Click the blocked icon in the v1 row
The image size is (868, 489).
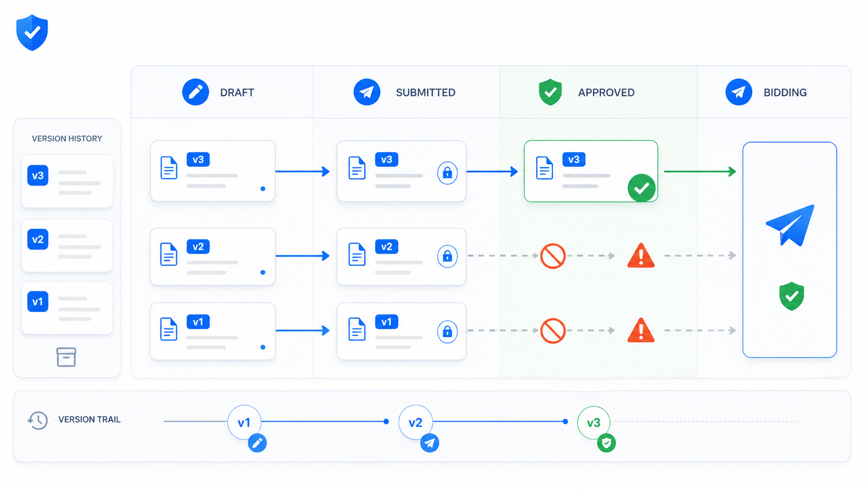click(553, 331)
